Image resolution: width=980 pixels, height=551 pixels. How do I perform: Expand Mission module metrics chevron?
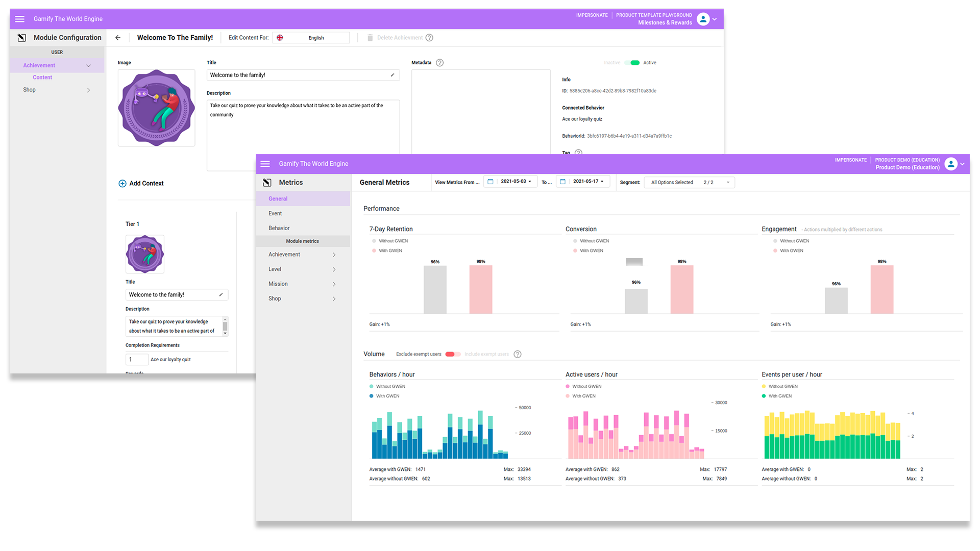coord(334,284)
